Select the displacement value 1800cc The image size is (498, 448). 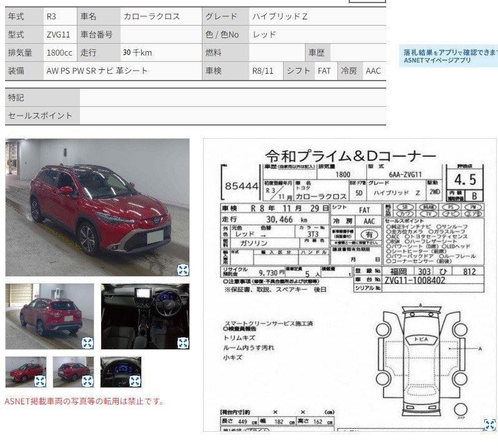pos(59,52)
